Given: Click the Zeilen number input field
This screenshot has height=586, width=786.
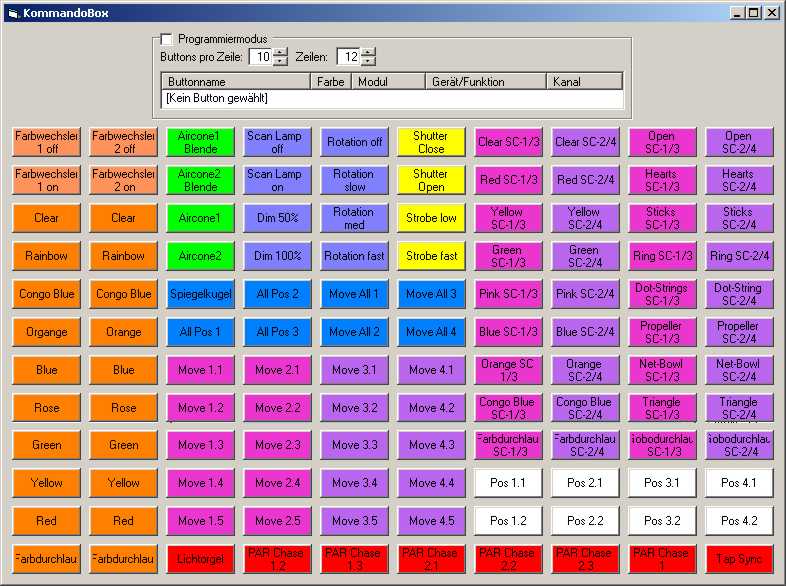Looking at the screenshot, I should [348, 57].
